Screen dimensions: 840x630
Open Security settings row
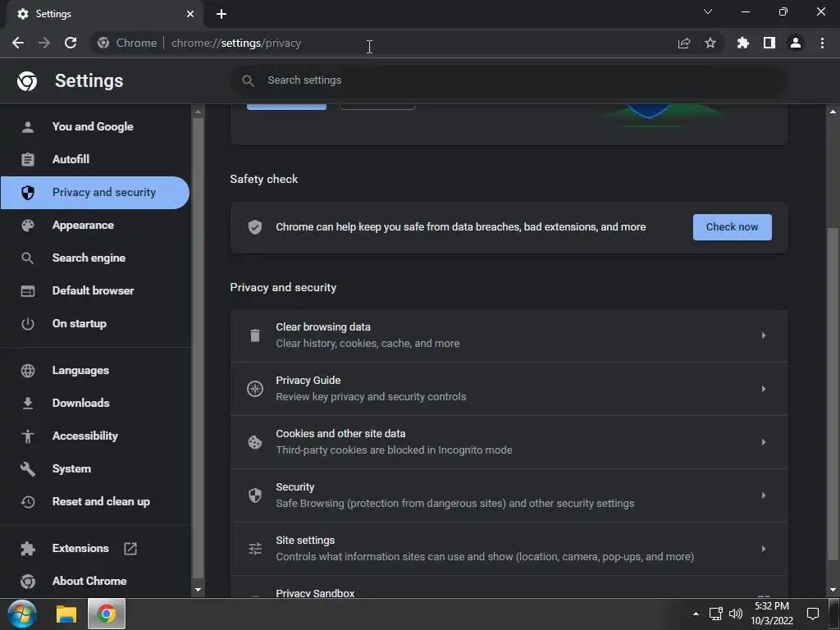(509, 495)
